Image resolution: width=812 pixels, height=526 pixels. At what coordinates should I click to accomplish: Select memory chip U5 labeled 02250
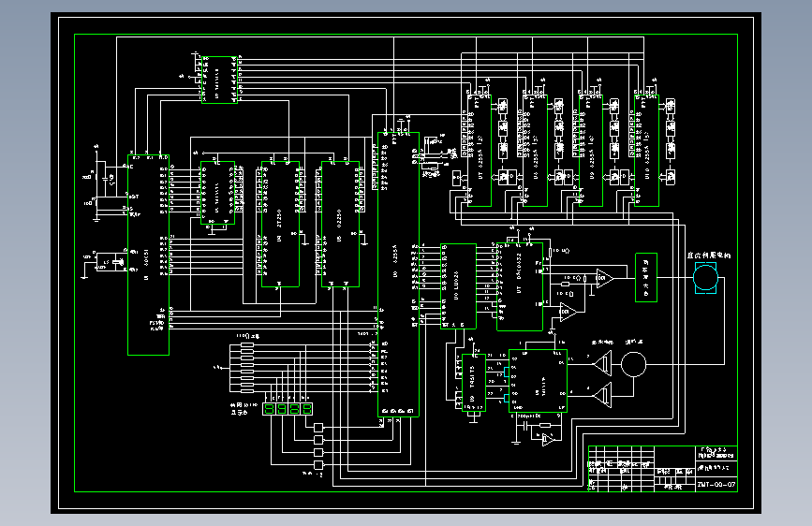click(340, 225)
